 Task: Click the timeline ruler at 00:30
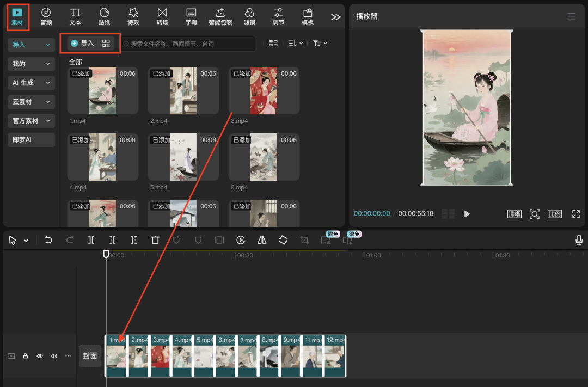[235, 255]
